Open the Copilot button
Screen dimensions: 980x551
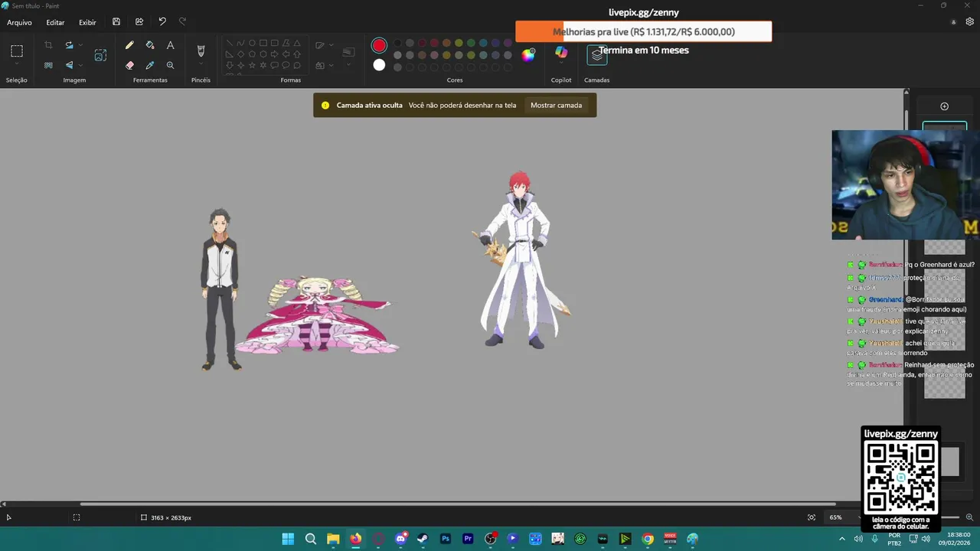pos(561,51)
